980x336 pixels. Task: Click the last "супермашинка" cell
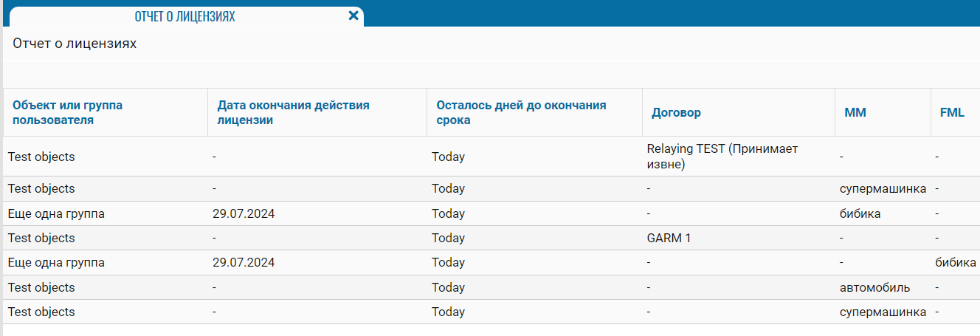(883, 312)
